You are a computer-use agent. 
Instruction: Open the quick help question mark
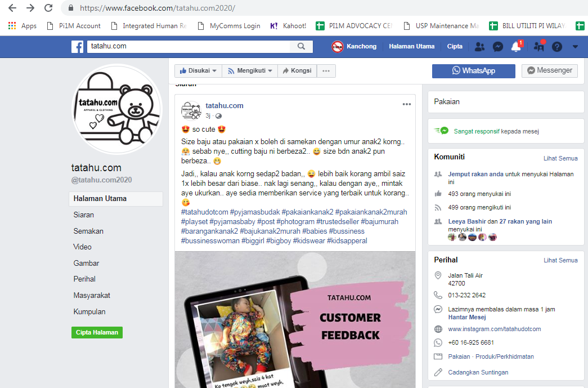click(557, 47)
